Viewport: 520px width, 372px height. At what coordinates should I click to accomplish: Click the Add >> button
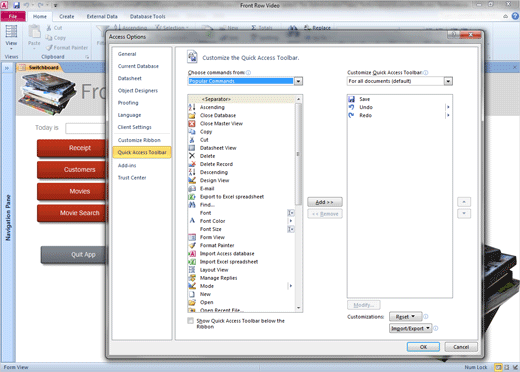click(325, 202)
